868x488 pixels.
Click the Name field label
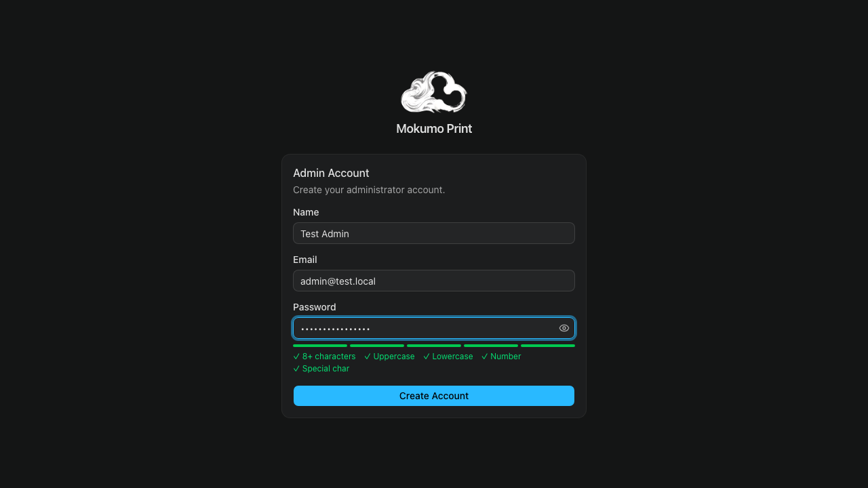tap(306, 212)
